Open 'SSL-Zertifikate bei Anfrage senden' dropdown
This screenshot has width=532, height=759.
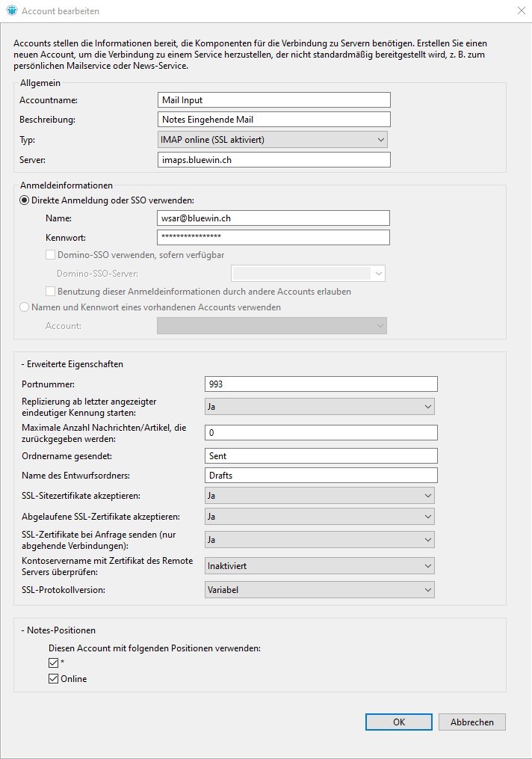(x=319, y=541)
